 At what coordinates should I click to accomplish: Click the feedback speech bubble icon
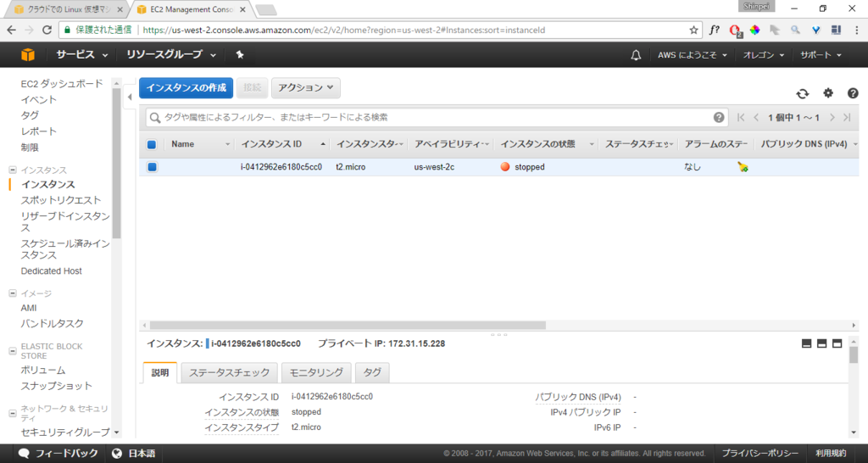point(24,453)
